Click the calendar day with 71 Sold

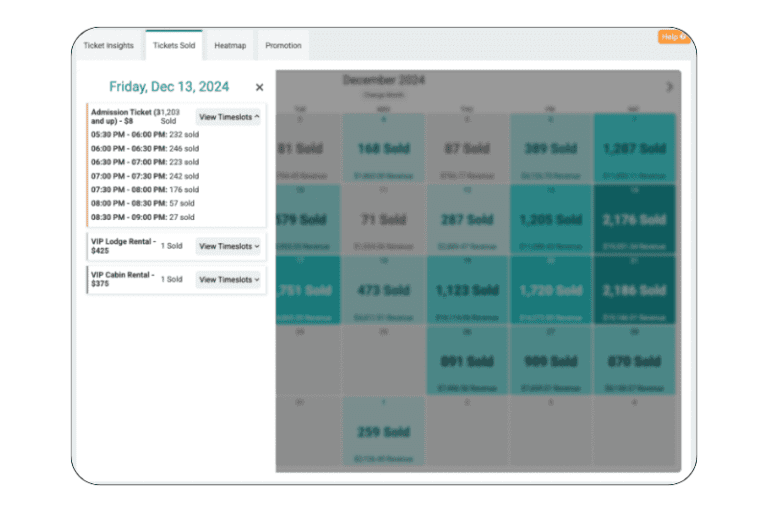click(383, 219)
